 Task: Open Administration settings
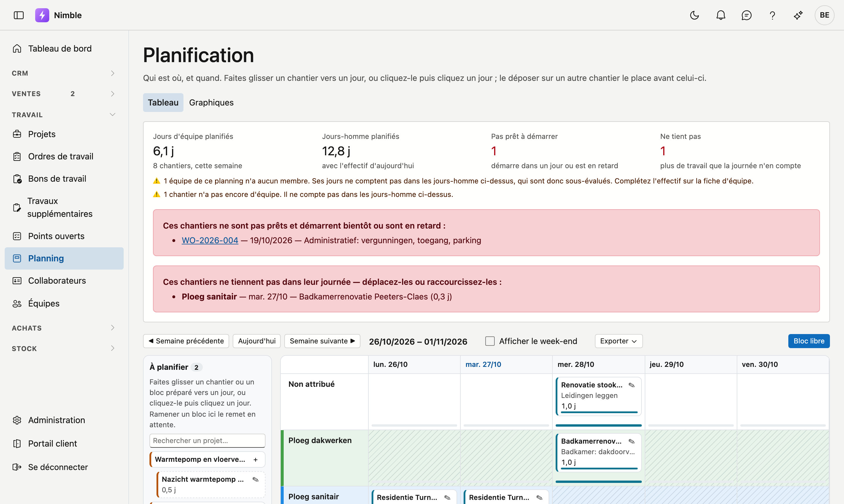tap(64, 420)
